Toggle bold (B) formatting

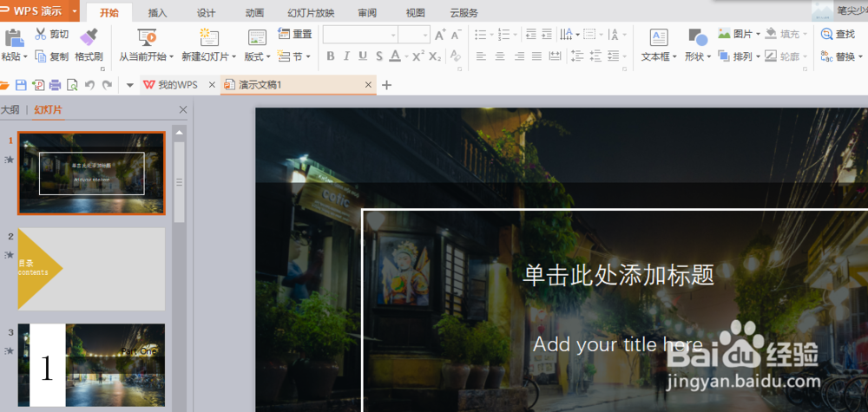331,56
